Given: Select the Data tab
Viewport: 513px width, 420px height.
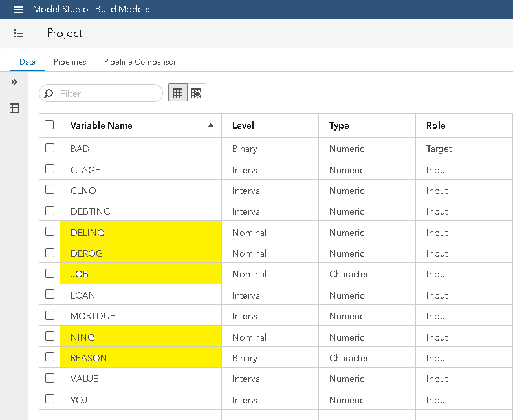Looking at the screenshot, I should (27, 62).
